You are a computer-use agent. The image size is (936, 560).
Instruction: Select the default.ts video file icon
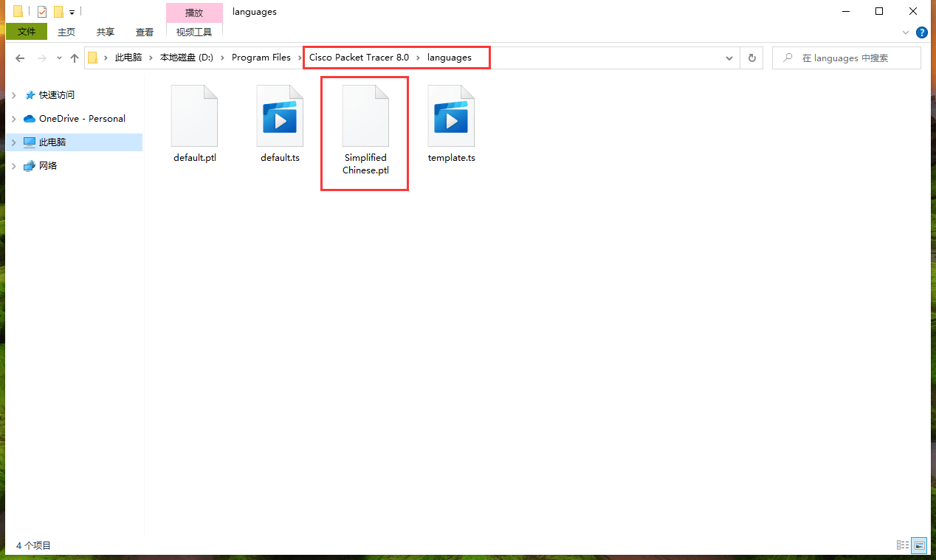[280, 117]
